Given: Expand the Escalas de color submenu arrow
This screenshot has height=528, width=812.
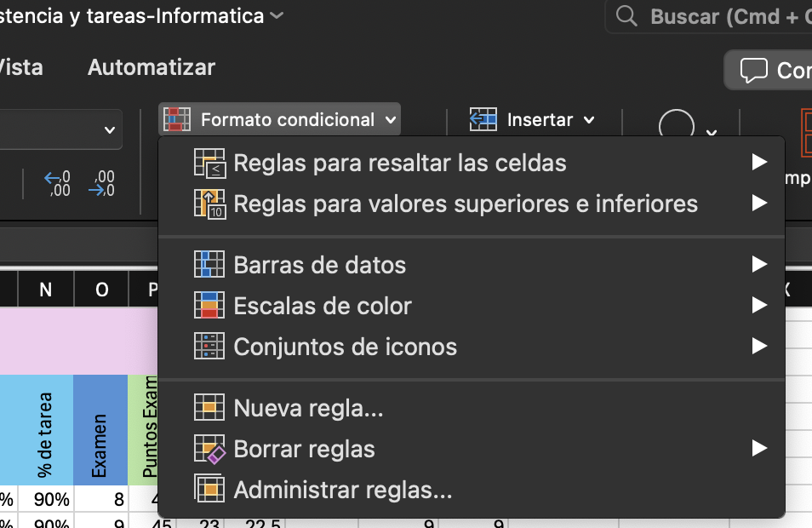Looking at the screenshot, I should 759,306.
